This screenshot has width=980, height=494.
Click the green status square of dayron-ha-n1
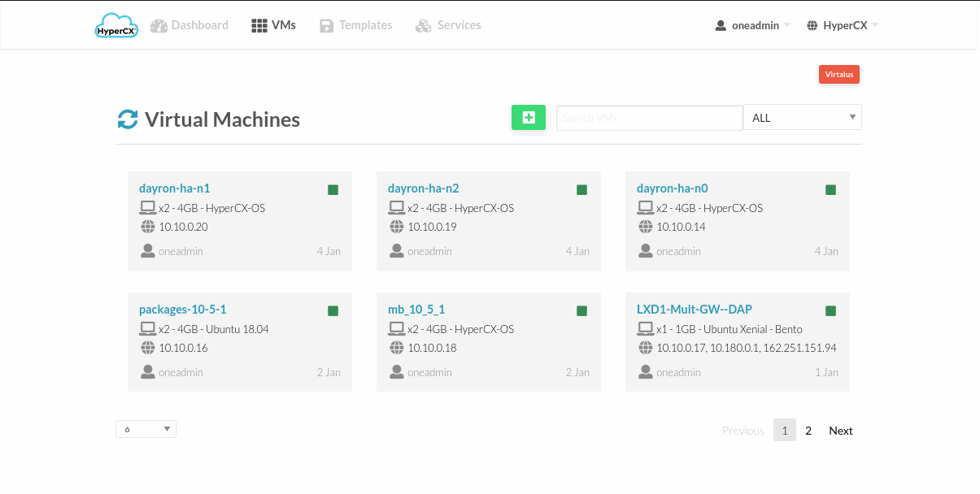click(333, 190)
